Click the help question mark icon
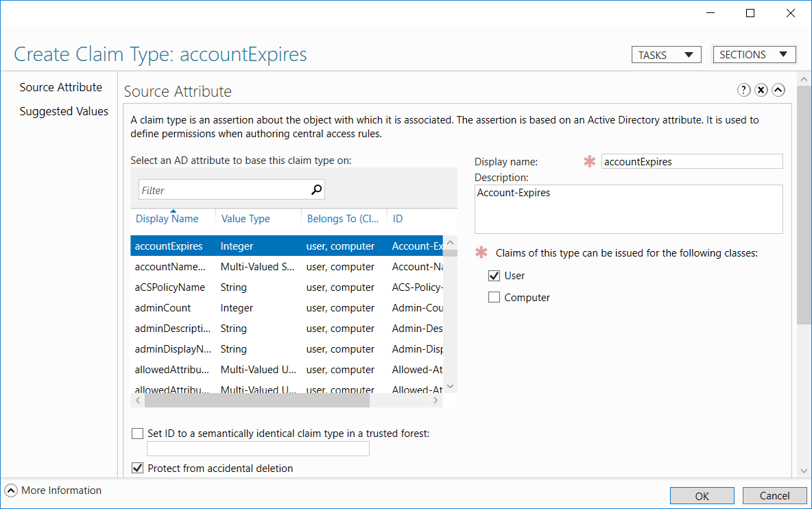 (744, 90)
